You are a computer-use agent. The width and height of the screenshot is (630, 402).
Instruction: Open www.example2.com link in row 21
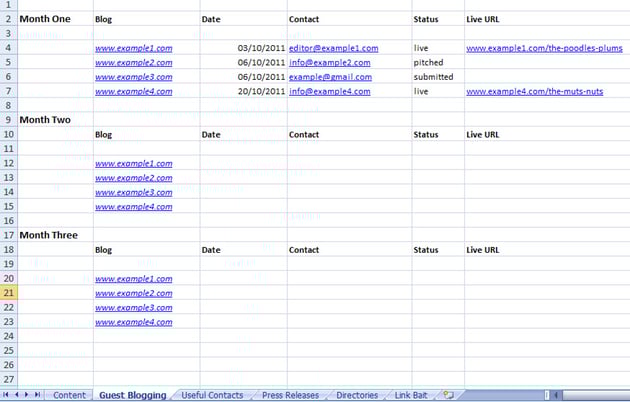click(134, 293)
